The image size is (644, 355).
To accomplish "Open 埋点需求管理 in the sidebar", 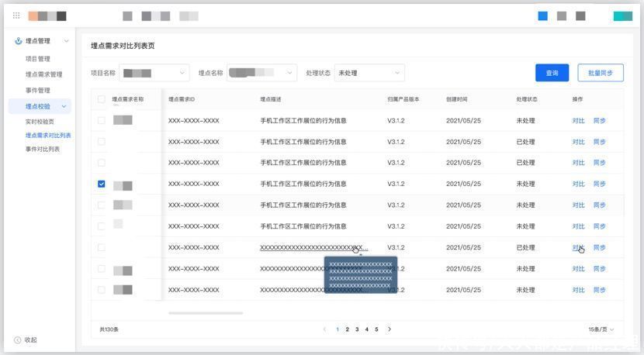I will (x=44, y=74).
